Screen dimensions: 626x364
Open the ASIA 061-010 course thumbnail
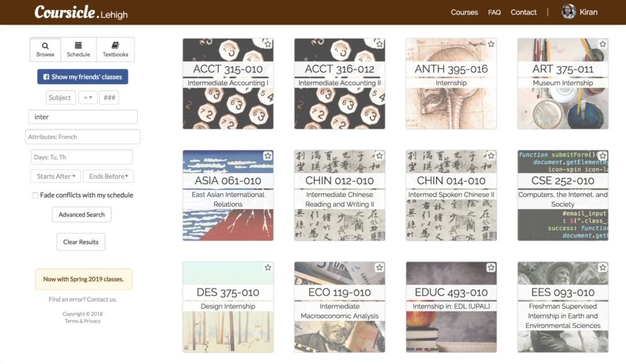coord(228,195)
